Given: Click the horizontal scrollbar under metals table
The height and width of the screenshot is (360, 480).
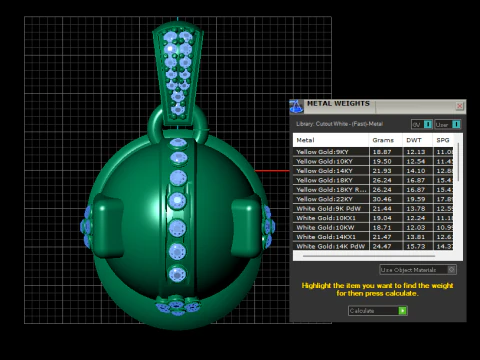Looking at the screenshot, I should 369,256.
